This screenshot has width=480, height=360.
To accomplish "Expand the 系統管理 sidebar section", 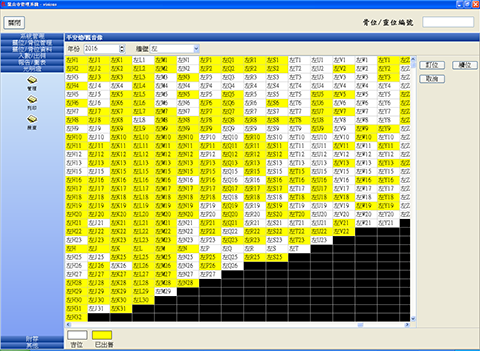I will click(32, 36).
